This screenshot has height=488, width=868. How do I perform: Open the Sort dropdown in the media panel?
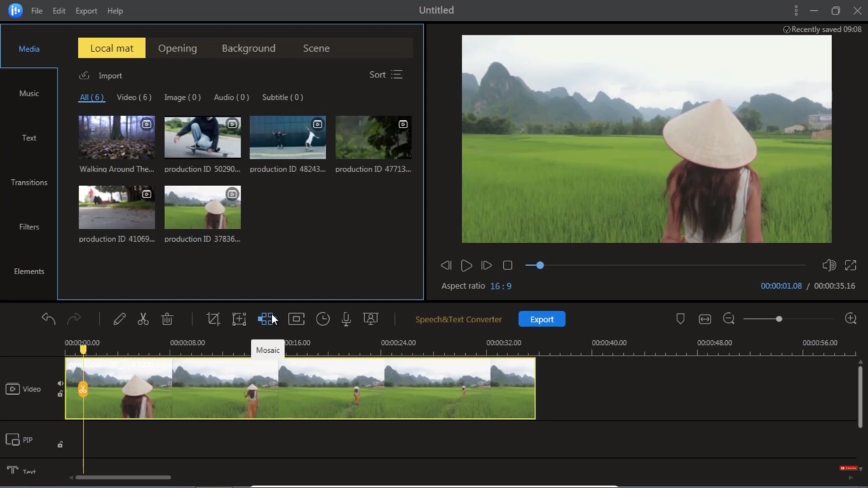386,75
